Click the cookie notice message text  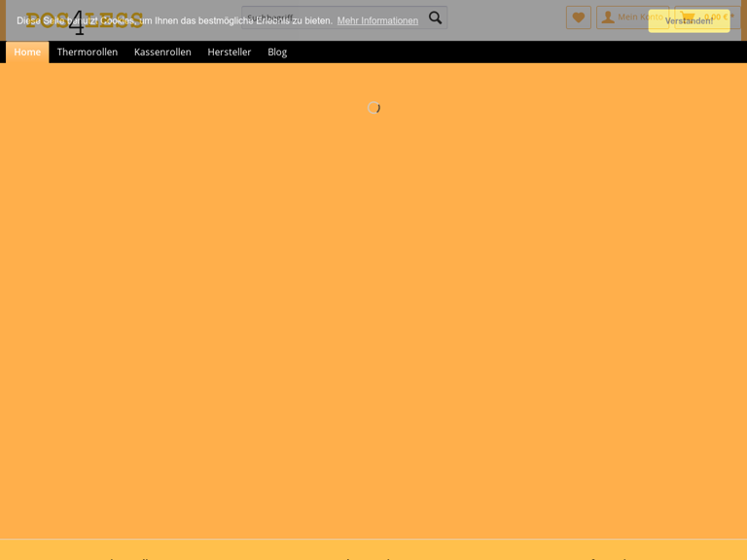[x=175, y=20]
